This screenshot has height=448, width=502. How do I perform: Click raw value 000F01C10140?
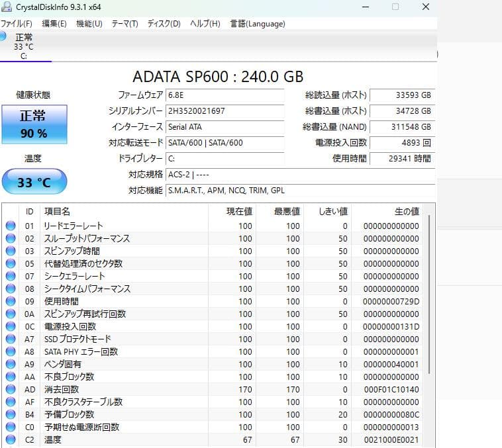coord(391,390)
